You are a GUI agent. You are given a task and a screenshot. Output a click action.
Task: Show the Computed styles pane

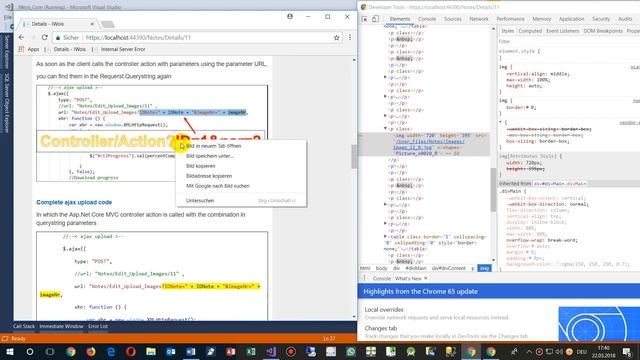pos(530,31)
